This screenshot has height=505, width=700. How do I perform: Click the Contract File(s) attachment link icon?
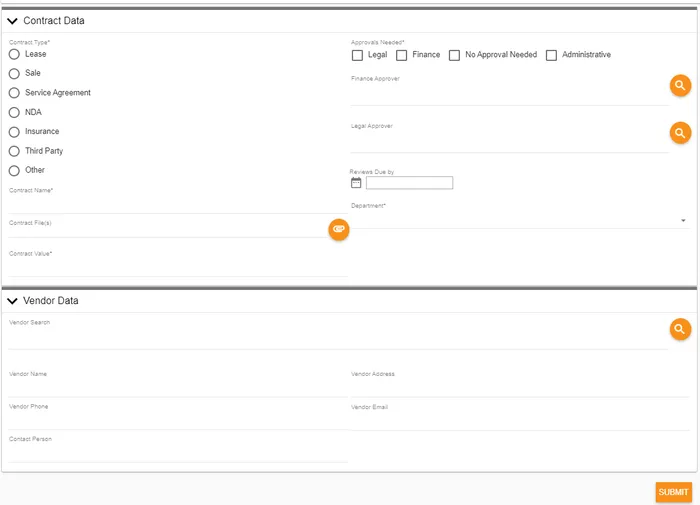coord(339,229)
